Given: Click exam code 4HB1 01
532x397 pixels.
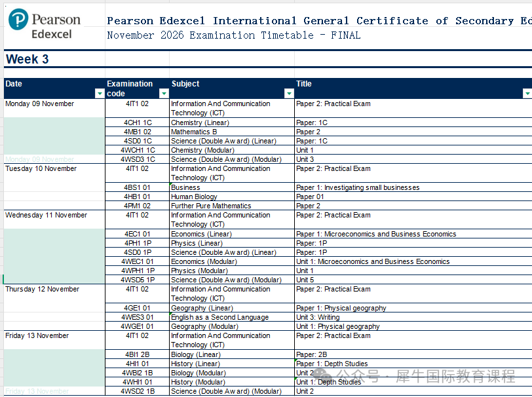Looking at the screenshot, I should tap(138, 197).
